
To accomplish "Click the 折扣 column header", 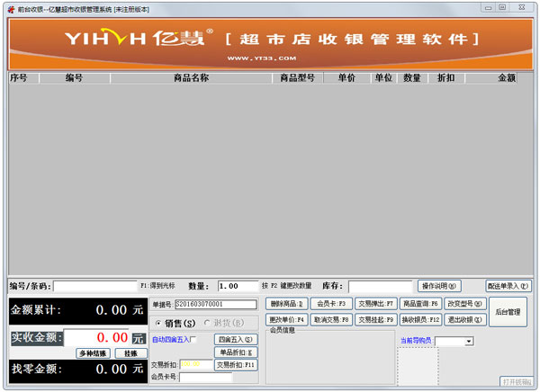I will [x=446, y=78].
